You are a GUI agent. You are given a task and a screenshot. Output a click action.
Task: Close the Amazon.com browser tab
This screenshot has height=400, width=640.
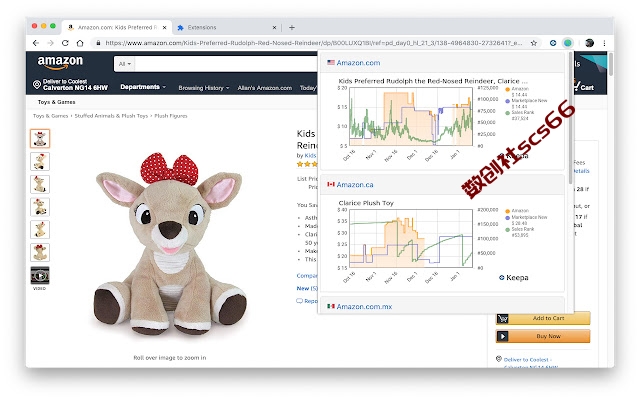(164, 27)
